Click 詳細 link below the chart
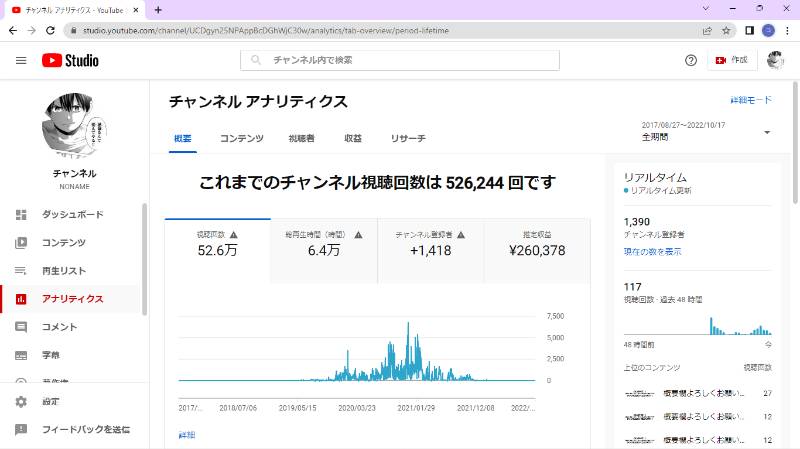Image resolution: width=800 pixels, height=449 pixels. click(x=187, y=435)
